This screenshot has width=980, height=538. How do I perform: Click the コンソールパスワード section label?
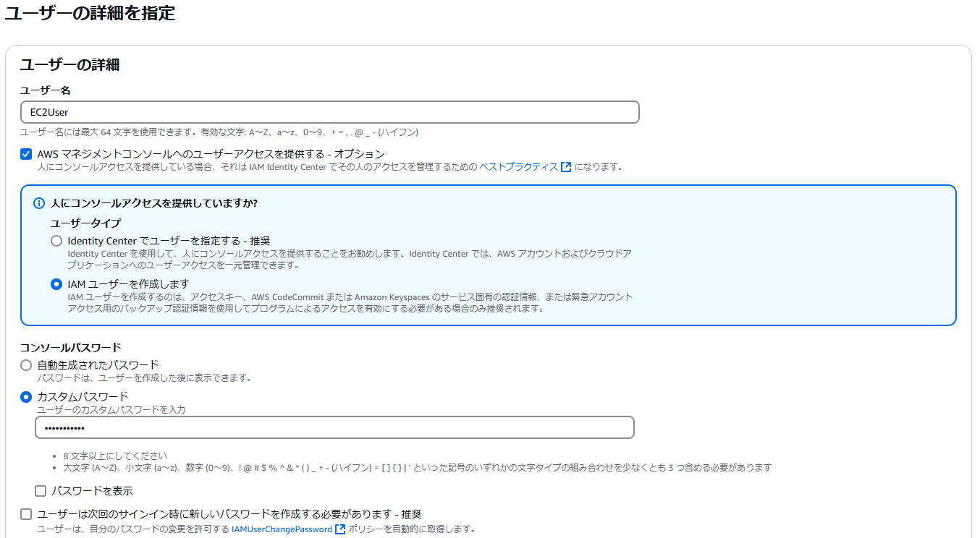click(70, 348)
